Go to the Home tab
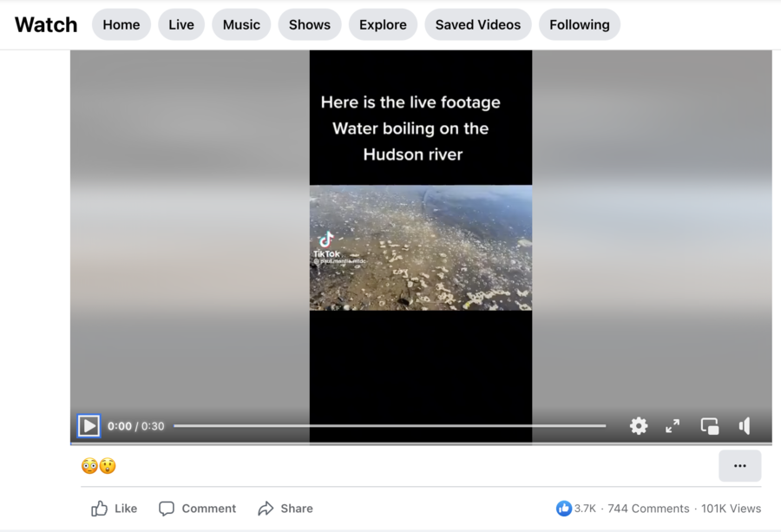Image resolution: width=781 pixels, height=532 pixels. point(121,25)
